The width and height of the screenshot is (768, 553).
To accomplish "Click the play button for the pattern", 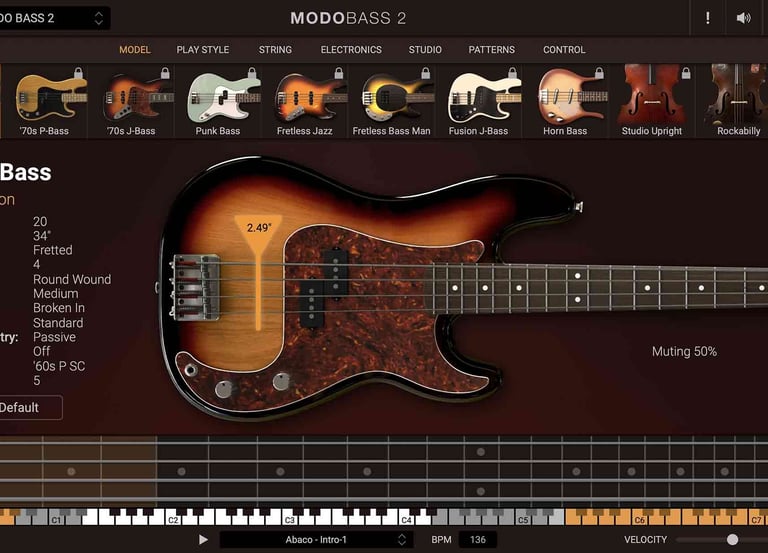I will click(x=203, y=539).
